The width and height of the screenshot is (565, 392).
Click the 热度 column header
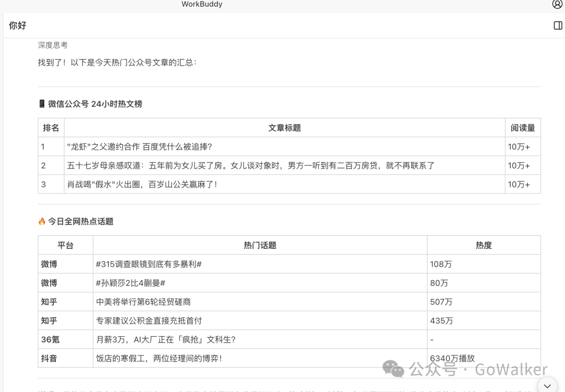tap(483, 245)
